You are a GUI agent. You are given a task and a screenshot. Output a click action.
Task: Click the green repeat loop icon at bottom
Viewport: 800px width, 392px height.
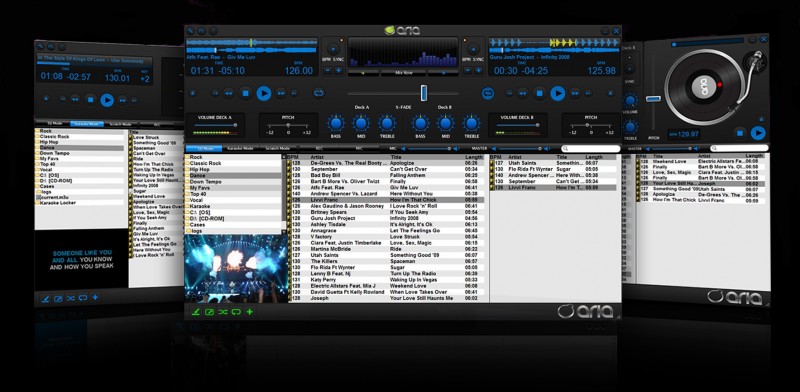[x=236, y=311]
